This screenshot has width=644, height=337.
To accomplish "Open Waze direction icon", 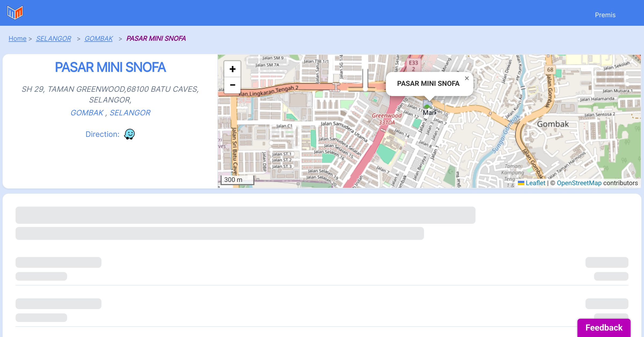I will pos(129,134).
